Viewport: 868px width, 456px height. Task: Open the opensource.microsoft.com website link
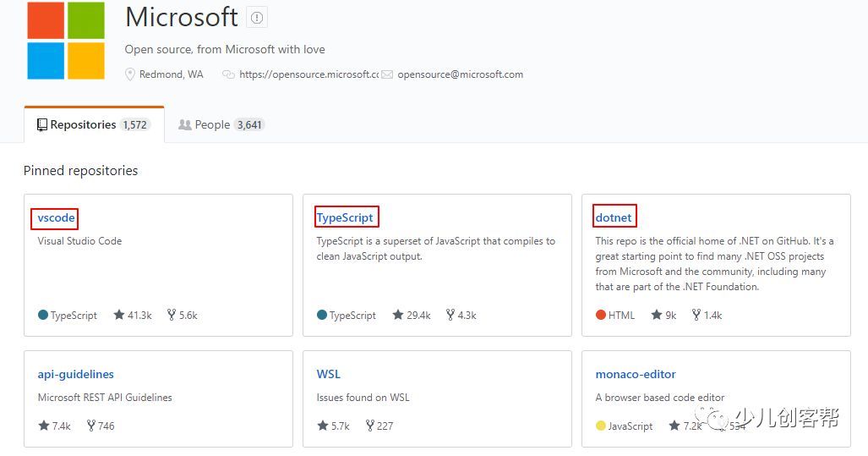tap(308, 74)
